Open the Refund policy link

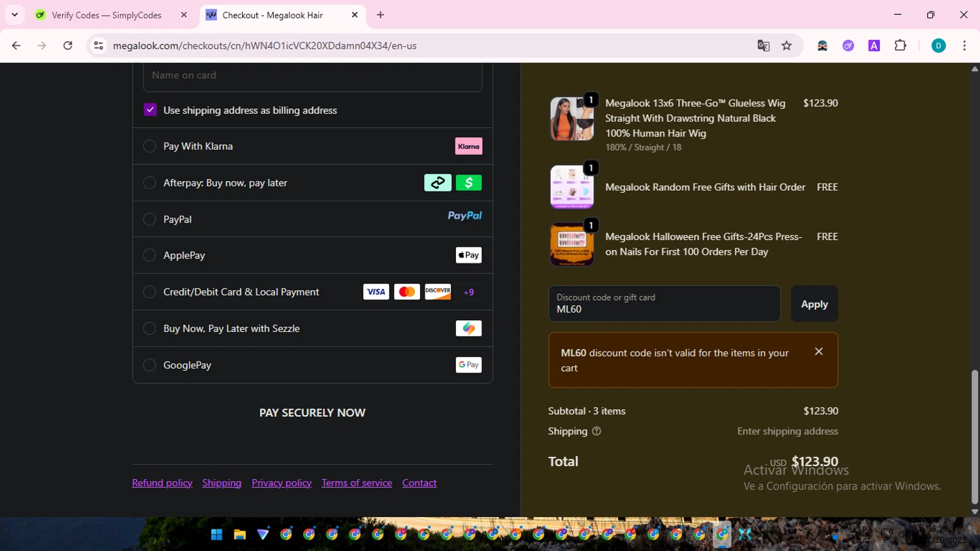click(162, 483)
